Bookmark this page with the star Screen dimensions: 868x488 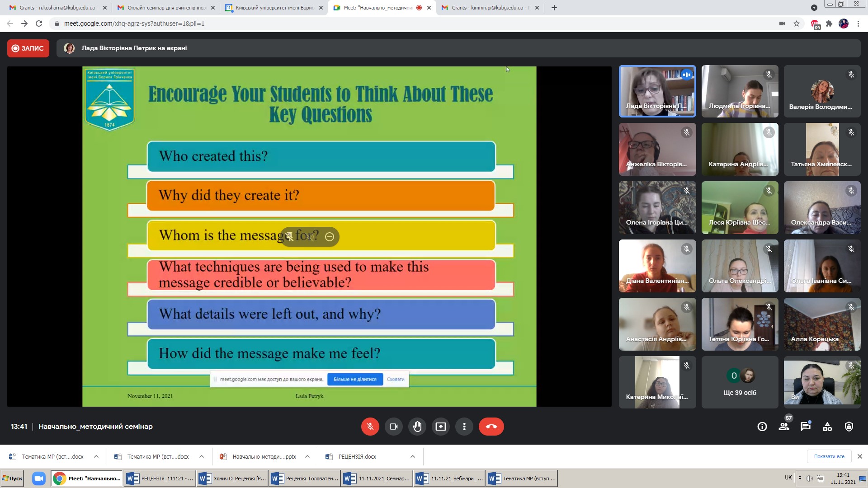(x=797, y=23)
